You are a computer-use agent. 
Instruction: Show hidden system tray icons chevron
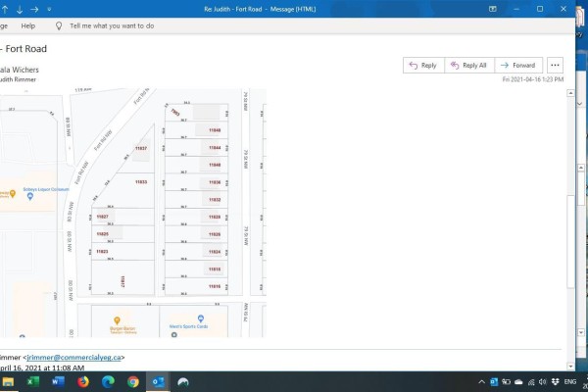[x=481, y=382]
